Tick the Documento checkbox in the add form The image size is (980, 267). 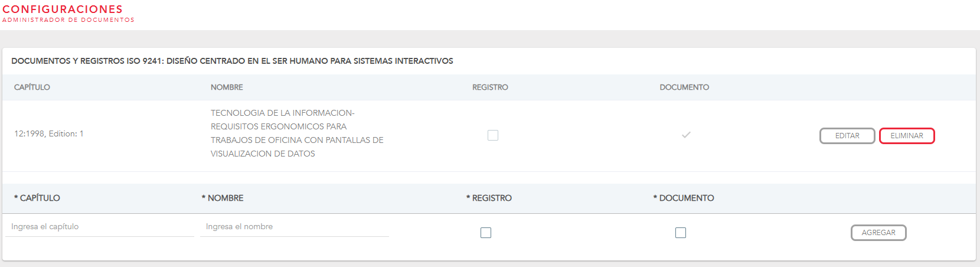tap(681, 233)
